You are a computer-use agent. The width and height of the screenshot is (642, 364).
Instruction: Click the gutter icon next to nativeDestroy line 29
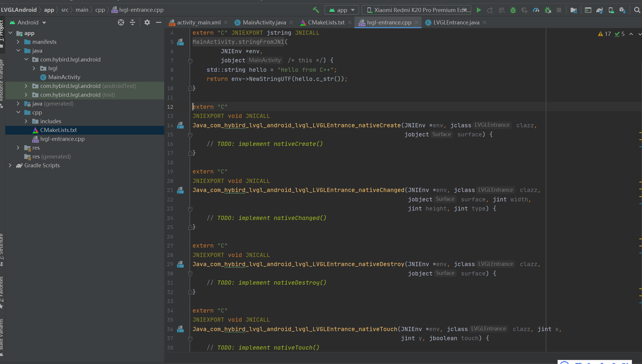180,264
